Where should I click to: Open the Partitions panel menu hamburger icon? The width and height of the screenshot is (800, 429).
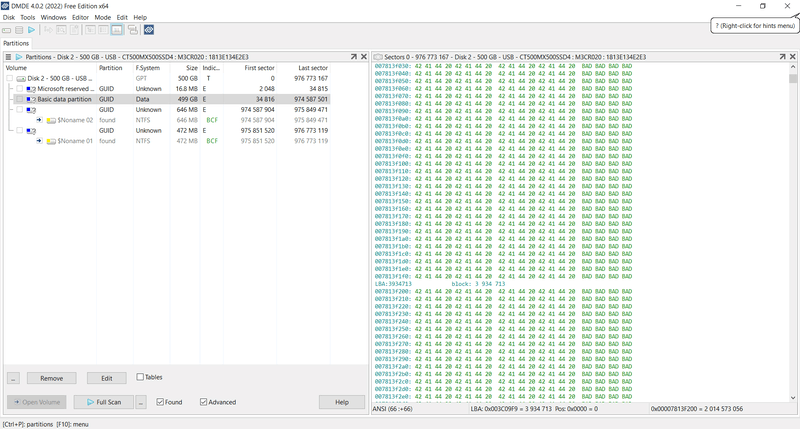[x=8, y=57]
